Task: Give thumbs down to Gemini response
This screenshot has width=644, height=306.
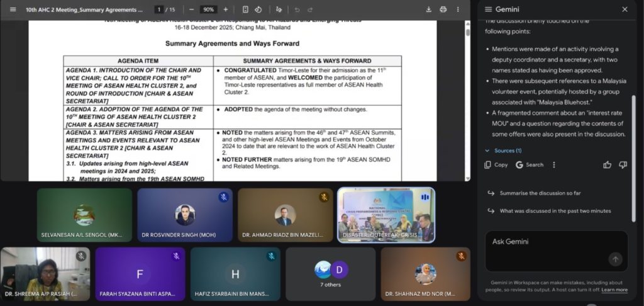Action: 623,165
